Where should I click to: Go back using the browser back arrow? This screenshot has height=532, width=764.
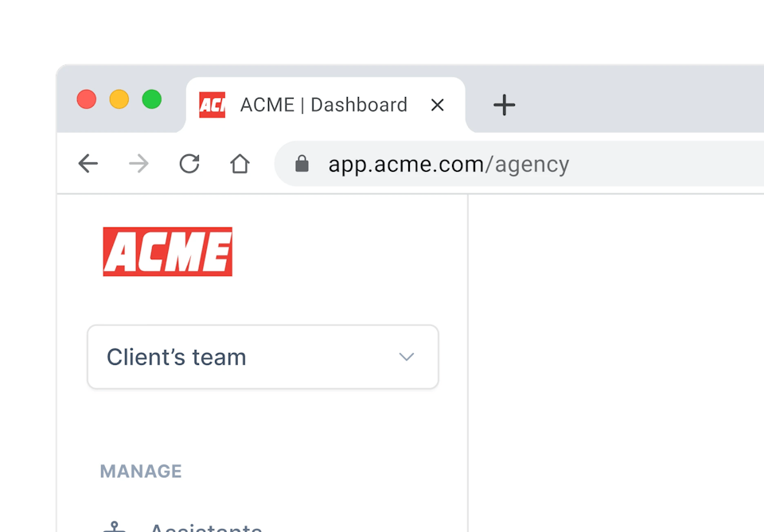tap(88, 164)
